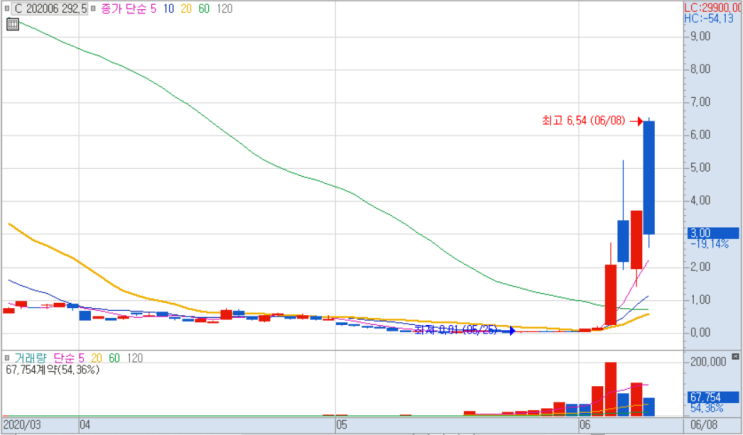Select price moving average period 20
Screen dimensions: 743x435
pyautogui.click(x=186, y=9)
